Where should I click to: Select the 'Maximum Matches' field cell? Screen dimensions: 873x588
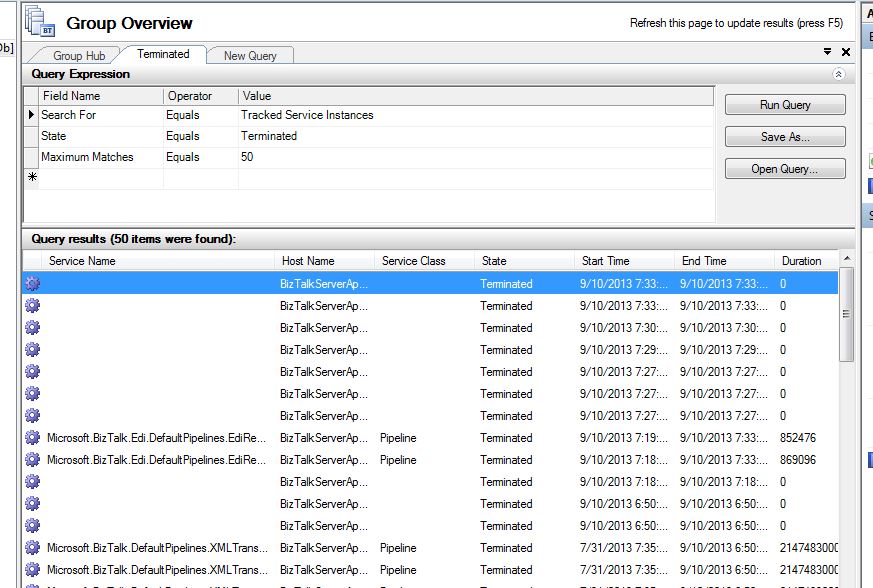(x=101, y=157)
